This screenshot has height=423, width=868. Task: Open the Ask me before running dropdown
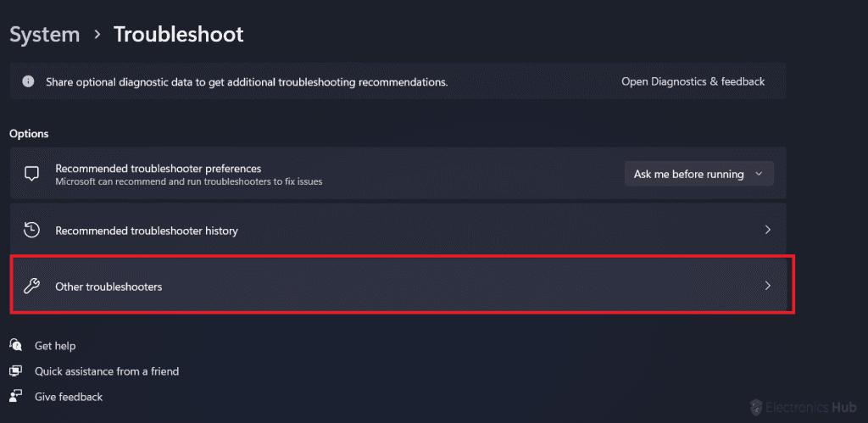698,174
